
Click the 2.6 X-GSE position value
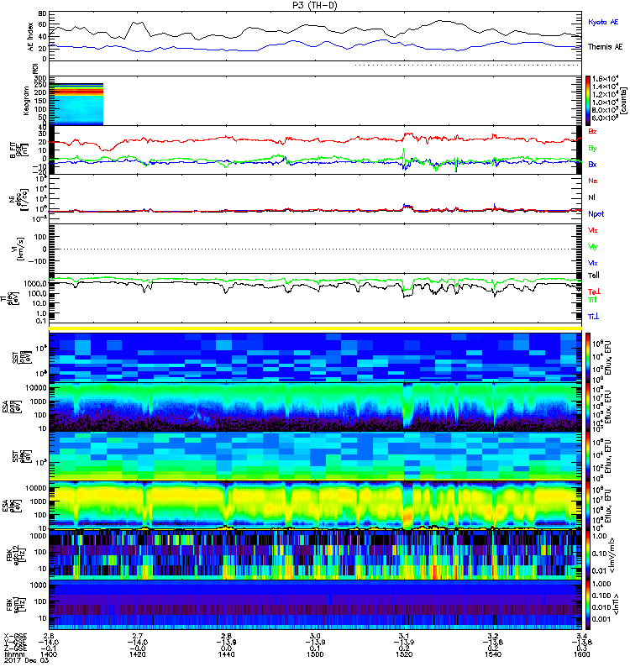(49, 636)
